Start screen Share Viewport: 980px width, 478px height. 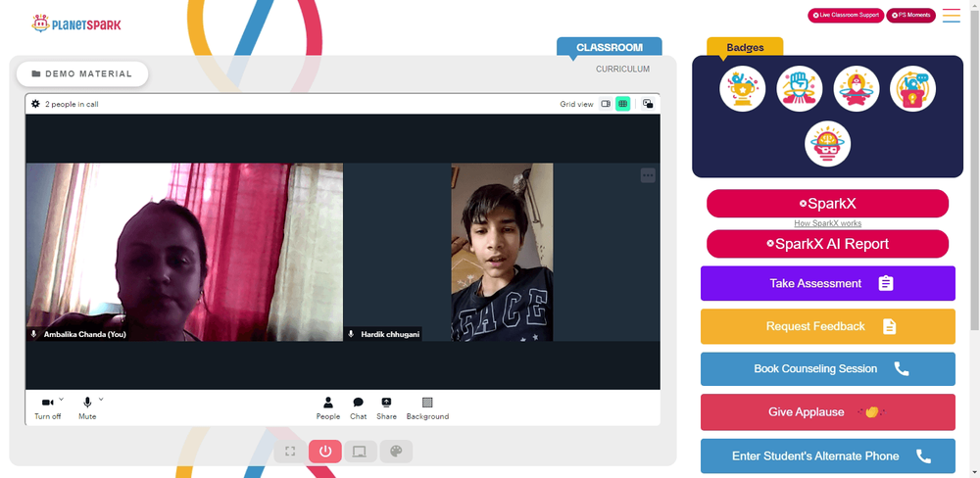[386, 408]
